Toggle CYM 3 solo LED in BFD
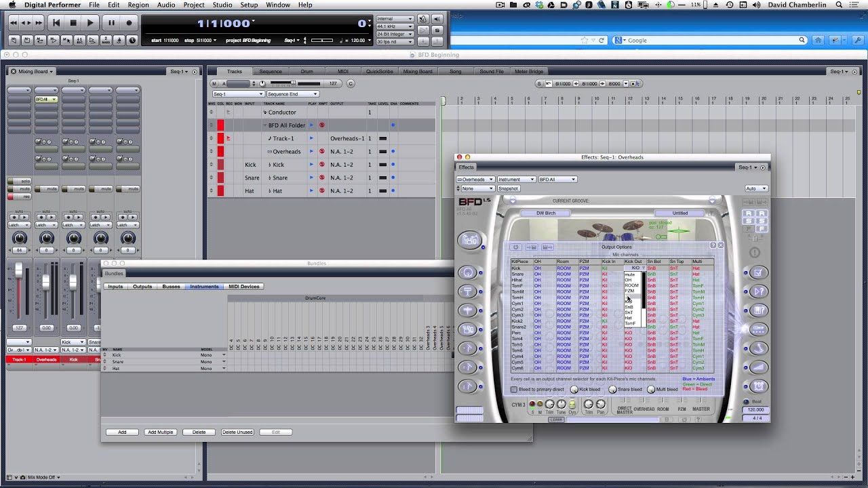The image size is (868, 488). [532, 404]
